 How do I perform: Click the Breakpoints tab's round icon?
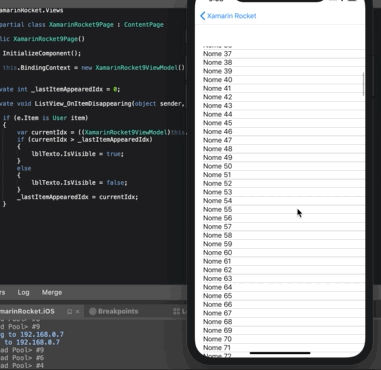tap(93, 311)
